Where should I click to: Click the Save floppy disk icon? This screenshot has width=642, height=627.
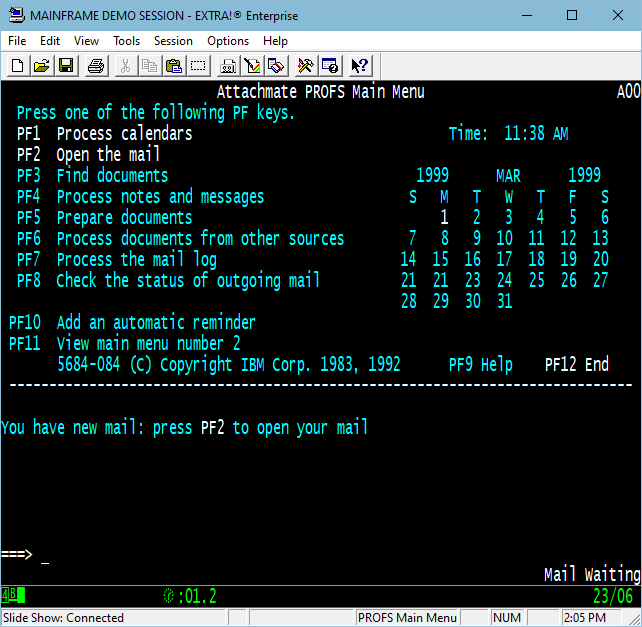coord(66,66)
